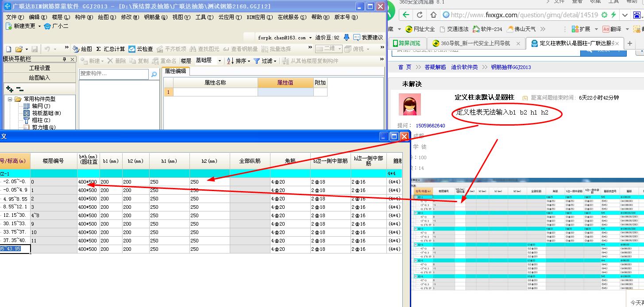Click browser back arrow in 360 browser
Screen dimensions: 644x307
(406, 15)
